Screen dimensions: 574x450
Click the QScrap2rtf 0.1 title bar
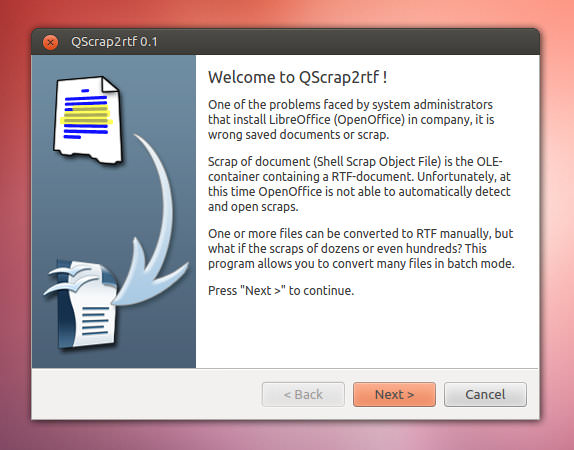click(x=285, y=42)
